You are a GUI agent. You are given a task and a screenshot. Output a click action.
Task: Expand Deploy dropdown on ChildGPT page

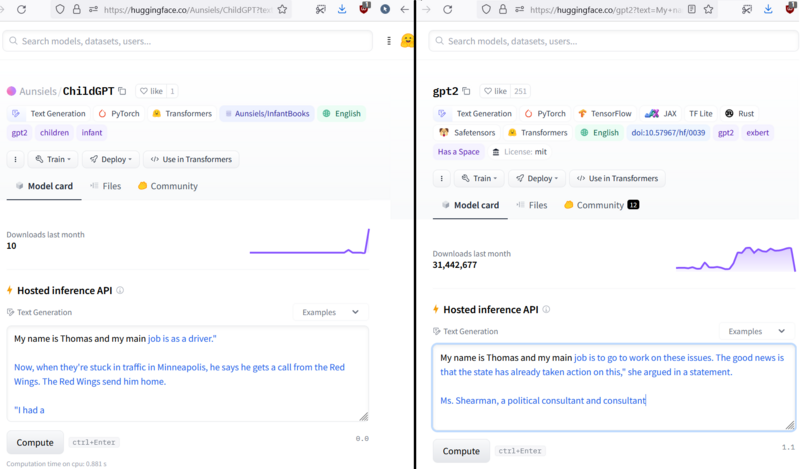click(111, 159)
